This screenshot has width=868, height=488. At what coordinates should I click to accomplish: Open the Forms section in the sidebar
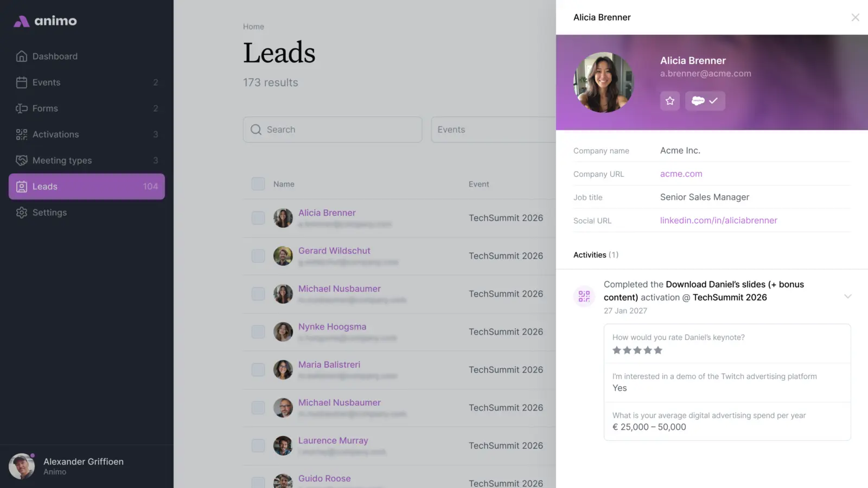(x=45, y=108)
